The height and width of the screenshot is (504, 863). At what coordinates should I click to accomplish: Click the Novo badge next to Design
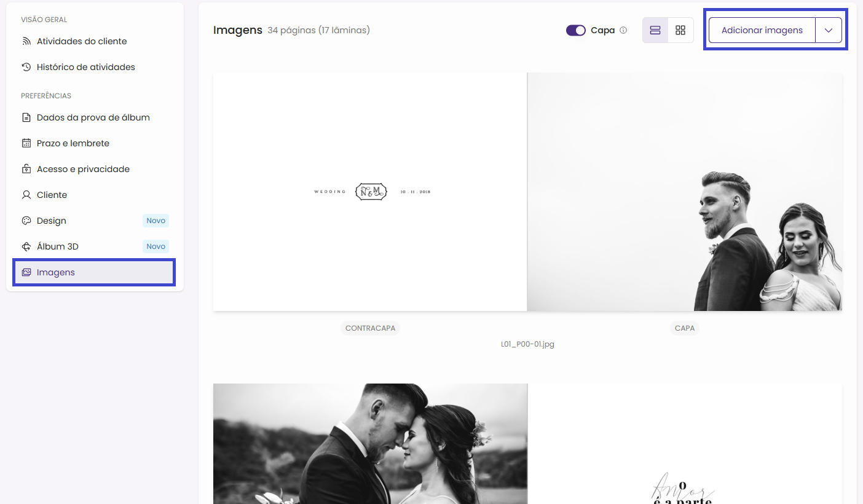(156, 221)
